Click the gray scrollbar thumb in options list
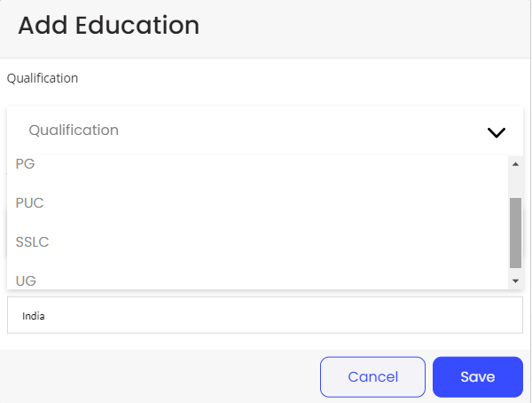Viewport: 532px width, 403px height. 515,232
